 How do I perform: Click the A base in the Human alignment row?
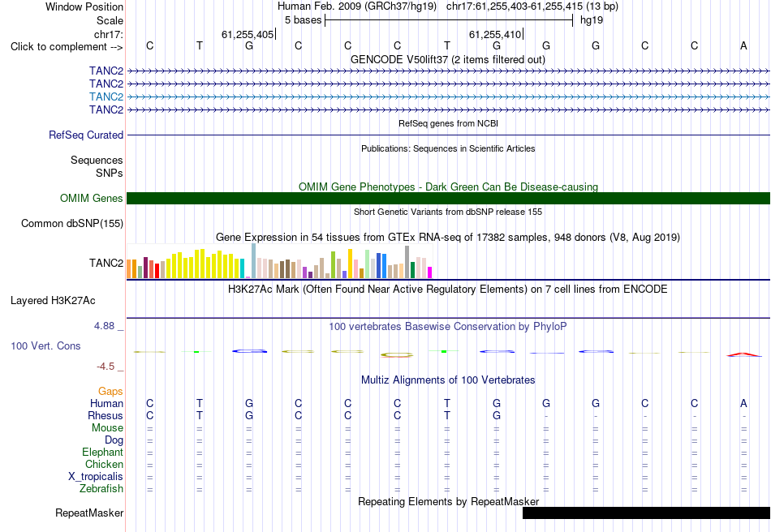point(743,403)
